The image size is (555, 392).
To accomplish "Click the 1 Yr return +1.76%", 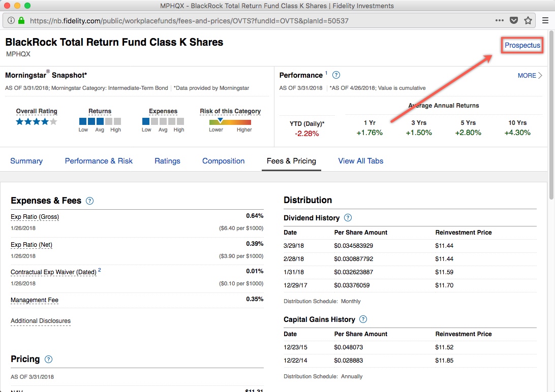I will coord(369,133).
